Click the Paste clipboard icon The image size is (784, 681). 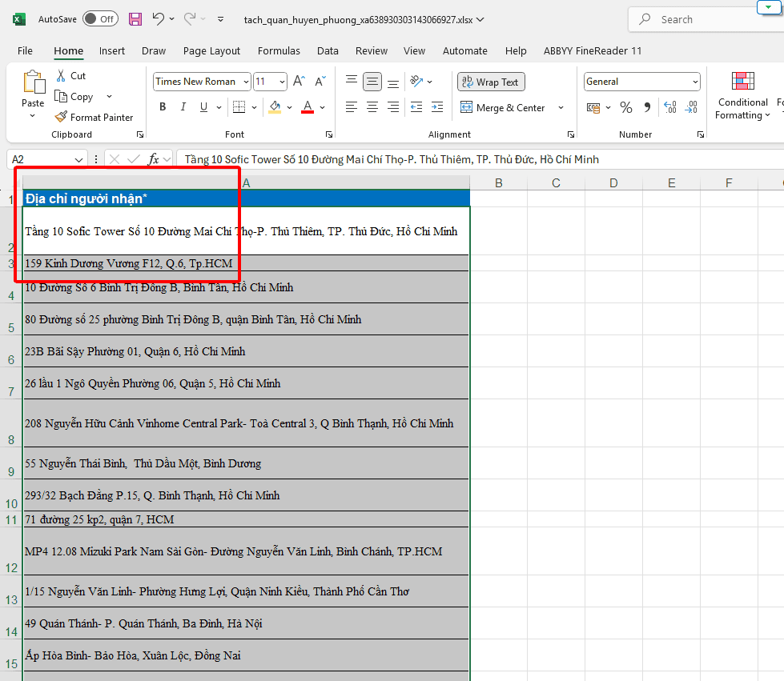pos(33,83)
